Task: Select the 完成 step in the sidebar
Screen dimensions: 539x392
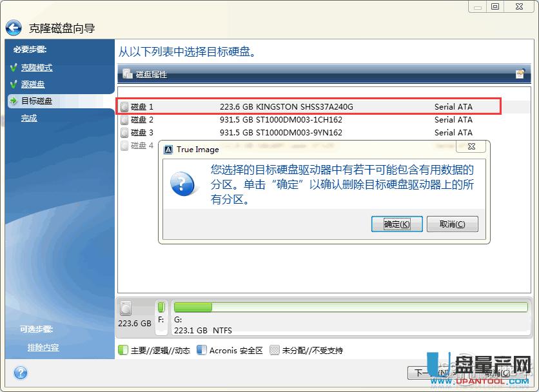Action: pos(28,118)
